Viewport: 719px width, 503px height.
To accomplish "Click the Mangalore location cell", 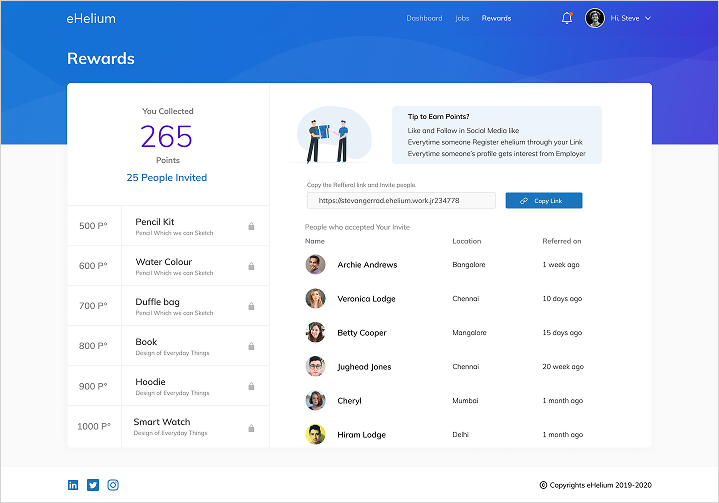I will (469, 332).
